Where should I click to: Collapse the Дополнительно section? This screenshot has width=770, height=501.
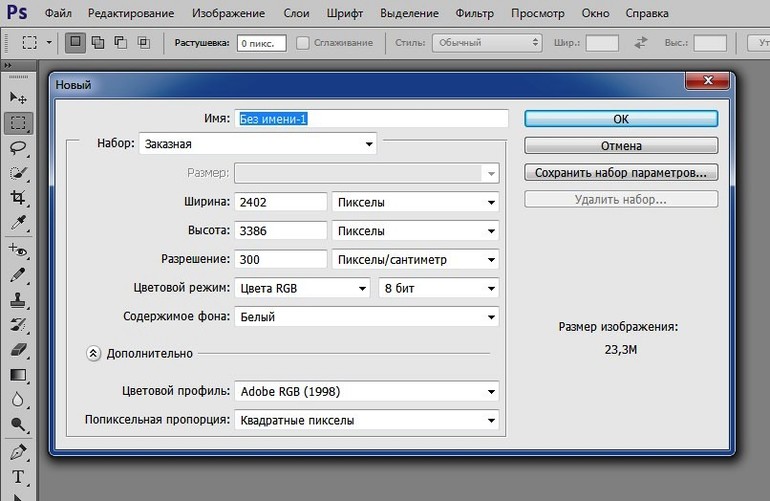coord(93,353)
